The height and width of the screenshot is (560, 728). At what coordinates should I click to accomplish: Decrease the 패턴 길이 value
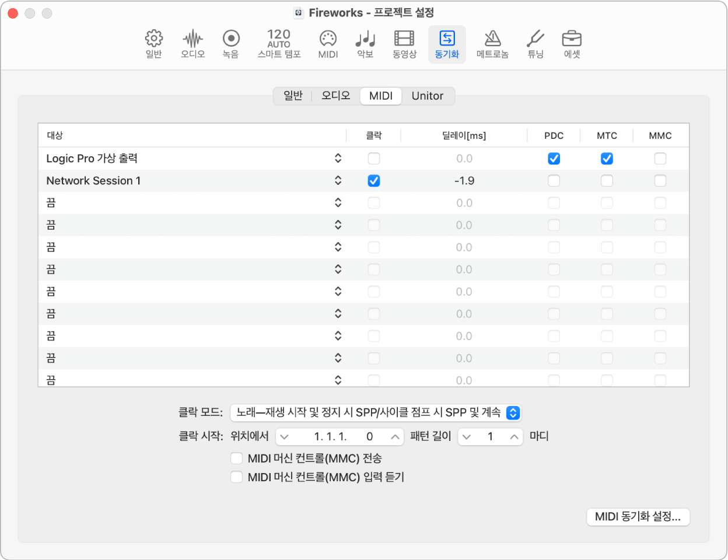pos(467,437)
